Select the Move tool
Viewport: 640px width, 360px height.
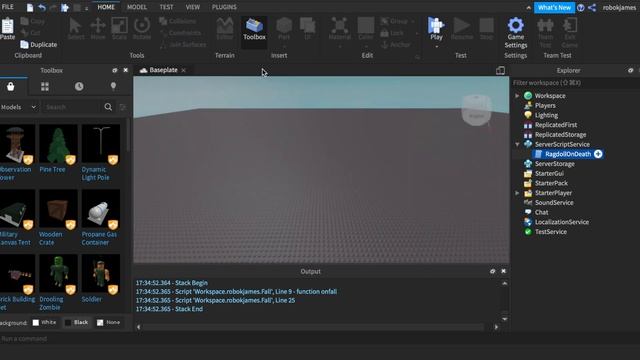tap(98, 29)
